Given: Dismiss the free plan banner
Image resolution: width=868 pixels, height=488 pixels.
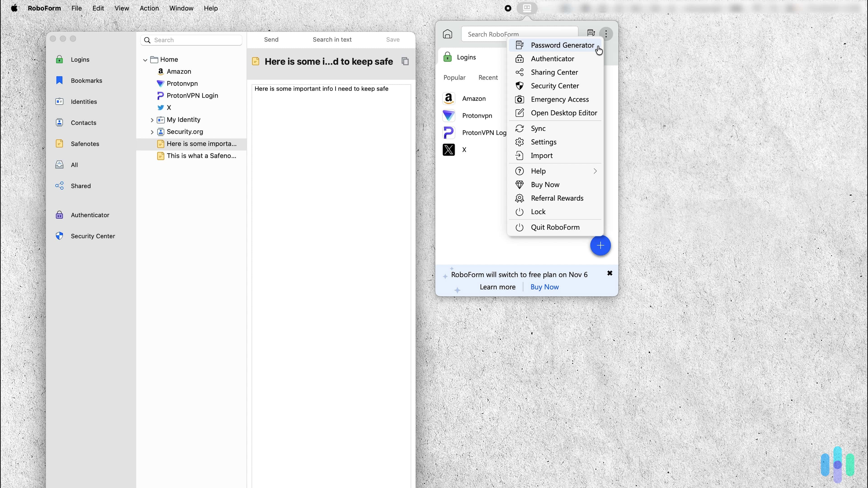Looking at the screenshot, I should 610,273.
